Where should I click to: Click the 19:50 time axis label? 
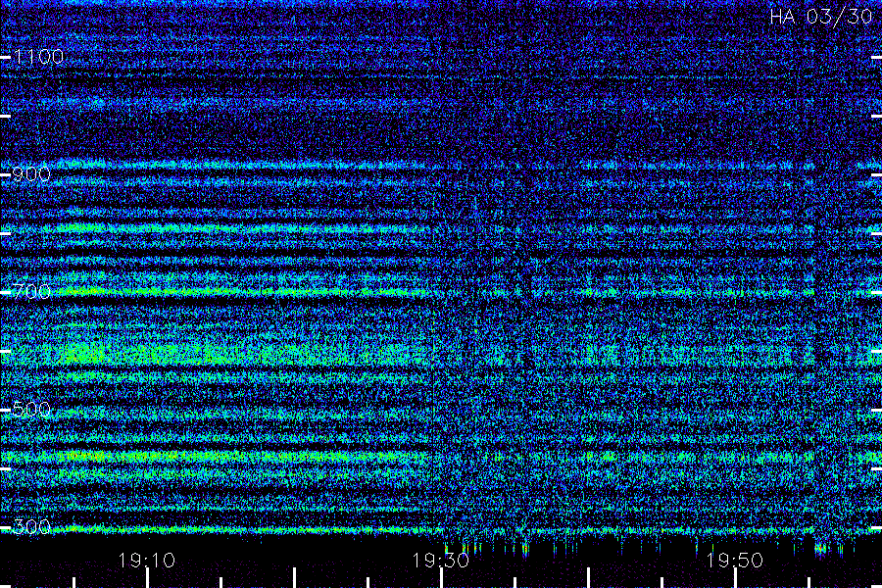click(x=735, y=561)
